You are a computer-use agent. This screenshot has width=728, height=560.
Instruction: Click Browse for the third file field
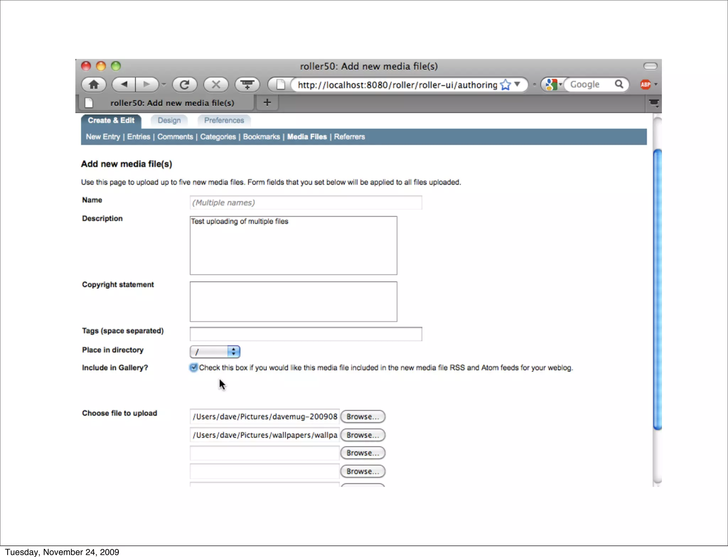click(363, 453)
